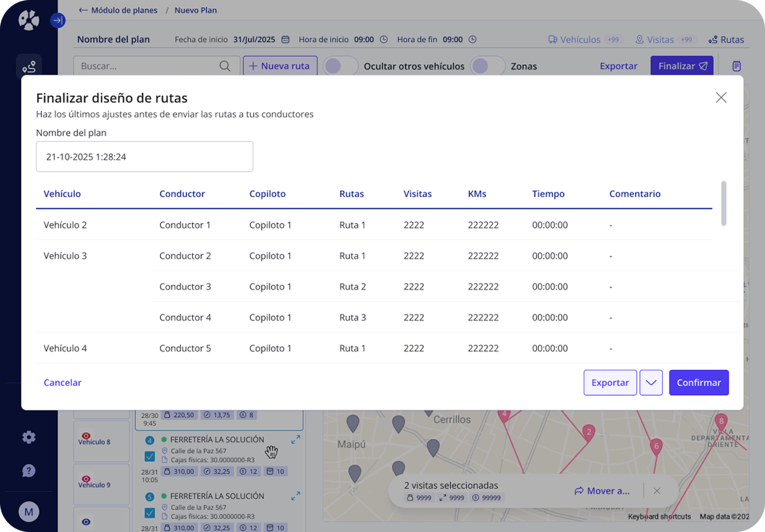The width and height of the screenshot is (765, 532).
Task: Click the dialog table scrollbar
Action: [x=723, y=203]
